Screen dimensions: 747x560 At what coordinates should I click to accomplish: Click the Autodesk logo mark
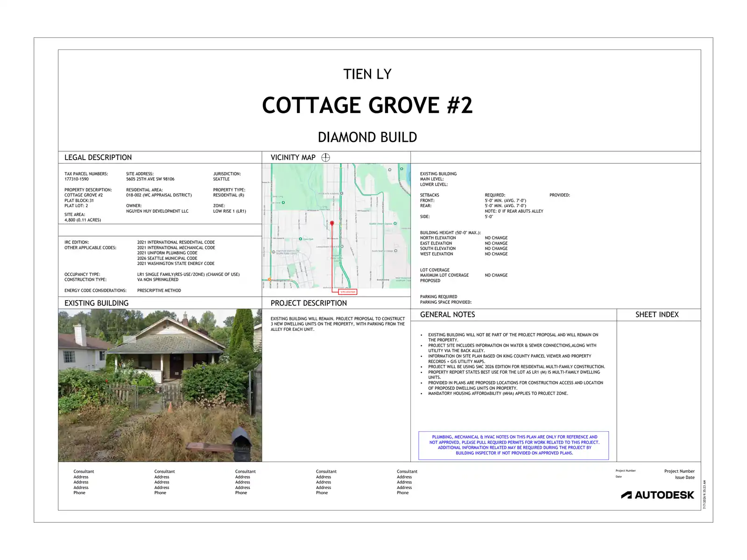tap(626, 495)
